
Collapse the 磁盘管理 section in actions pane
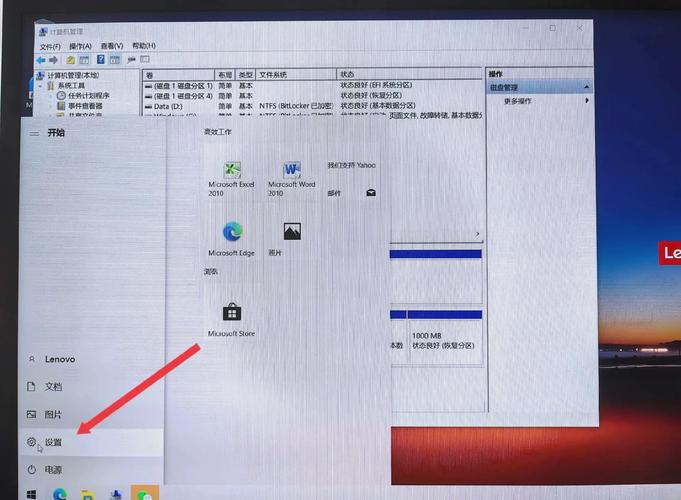[586, 87]
